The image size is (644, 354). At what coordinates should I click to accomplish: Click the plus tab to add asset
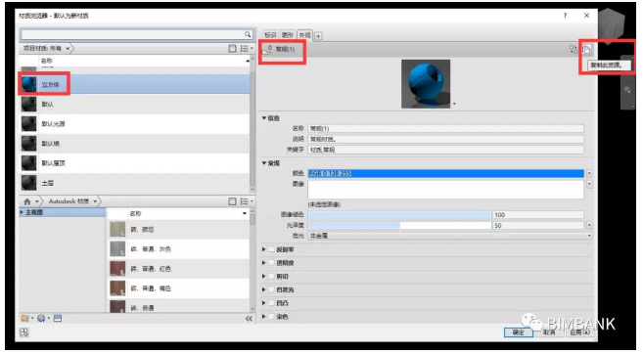click(x=318, y=36)
